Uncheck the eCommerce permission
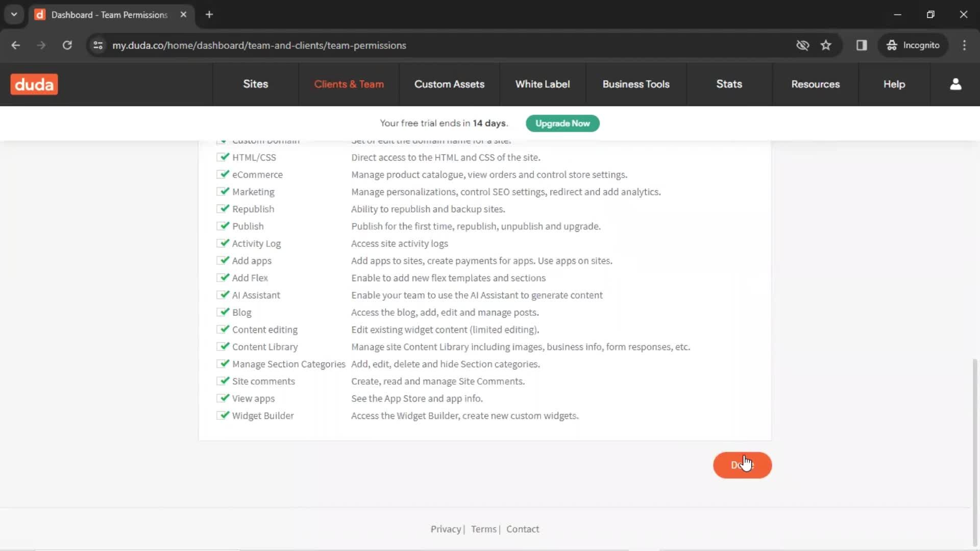Image resolution: width=980 pixels, height=551 pixels. click(x=223, y=174)
